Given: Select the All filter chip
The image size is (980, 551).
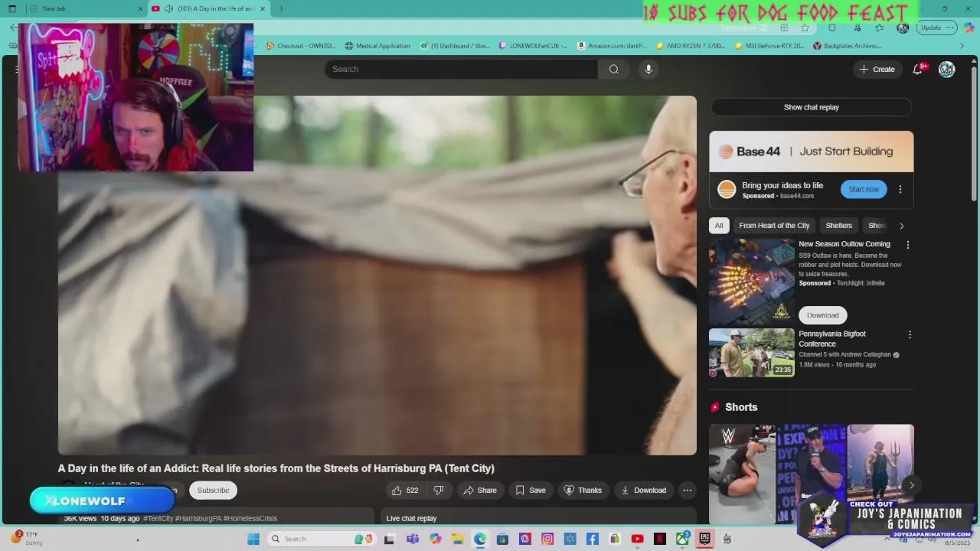Looking at the screenshot, I should 718,226.
